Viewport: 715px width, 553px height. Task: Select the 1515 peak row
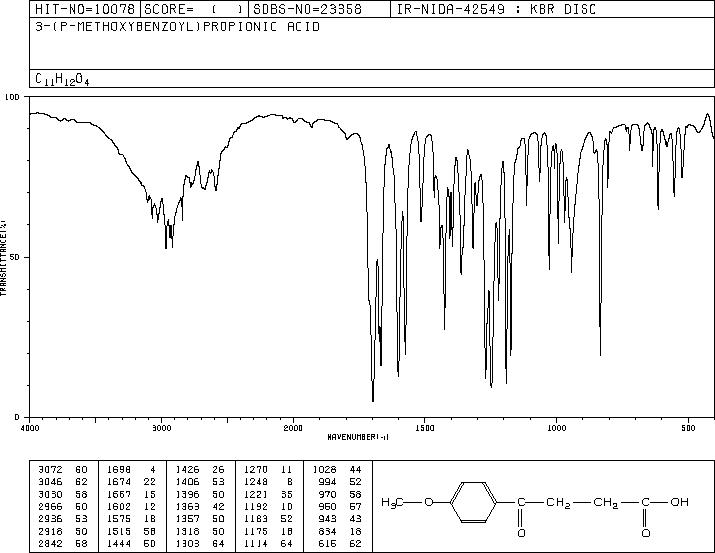[x=131, y=531]
